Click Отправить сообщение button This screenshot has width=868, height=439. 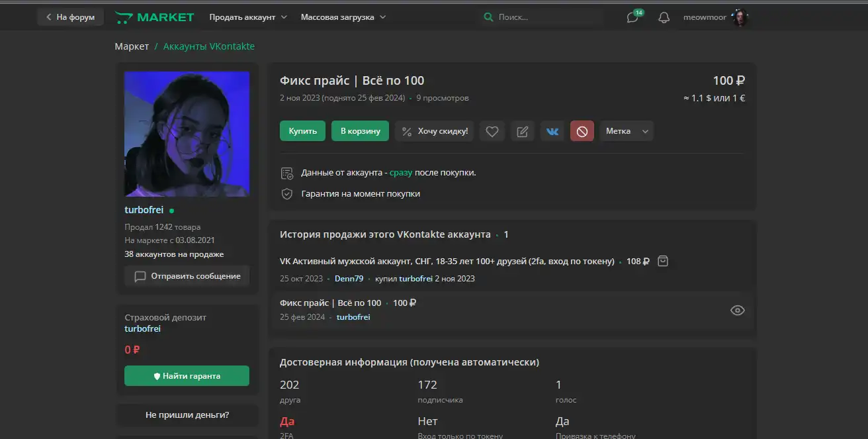pyautogui.click(x=187, y=276)
